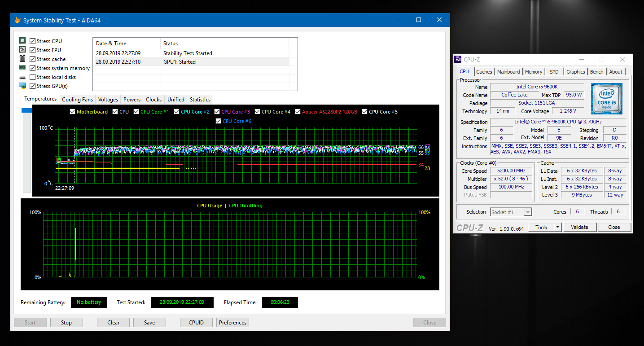Viewport: 644px width, 346px height.
Task: Switch to the Caches tab in CPU-Z
Action: click(484, 72)
